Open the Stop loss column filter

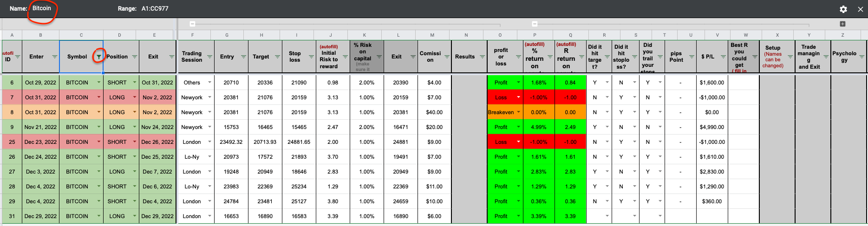(x=311, y=57)
